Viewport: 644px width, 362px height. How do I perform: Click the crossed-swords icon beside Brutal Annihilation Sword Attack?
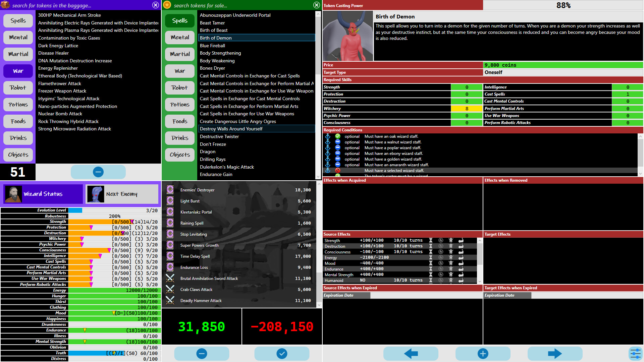click(x=170, y=278)
